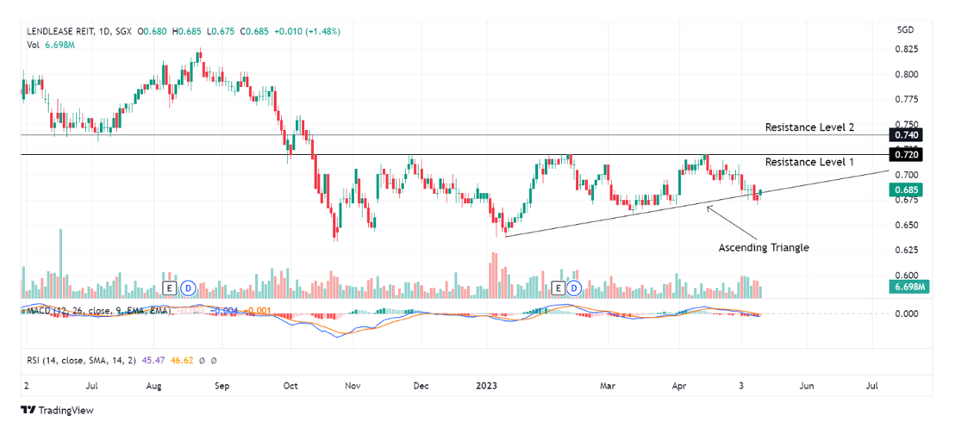Select the Resistance Level 1 text label
The height and width of the screenshot is (428, 980).
(x=810, y=163)
